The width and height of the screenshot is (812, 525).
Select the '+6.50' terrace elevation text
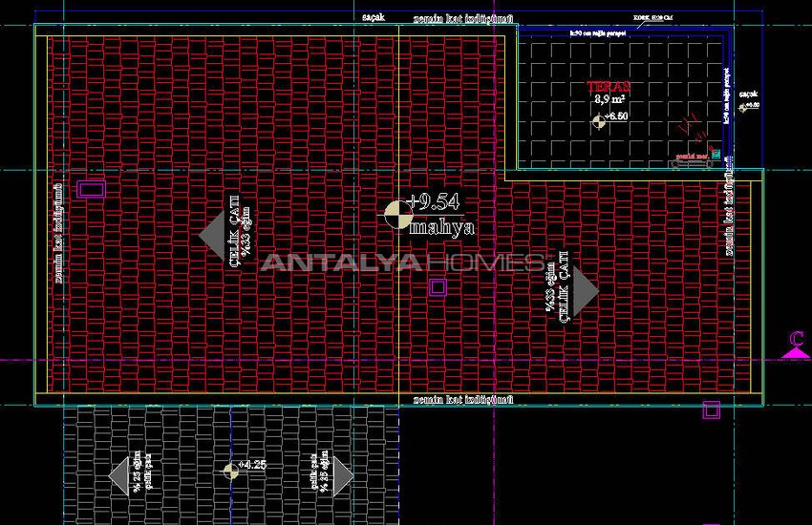(616, 116)
